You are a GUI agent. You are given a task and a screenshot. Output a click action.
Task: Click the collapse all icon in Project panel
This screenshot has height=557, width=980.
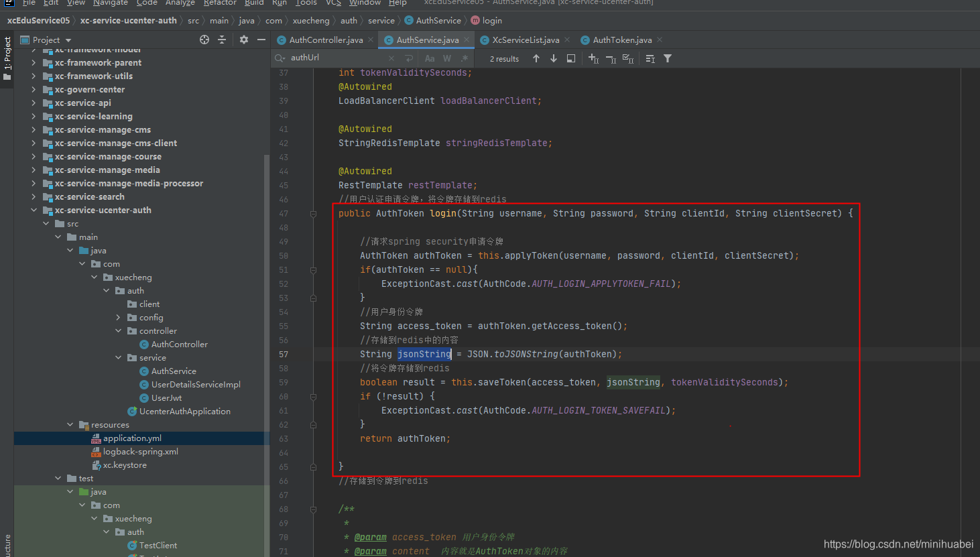(x=222, y=40)
